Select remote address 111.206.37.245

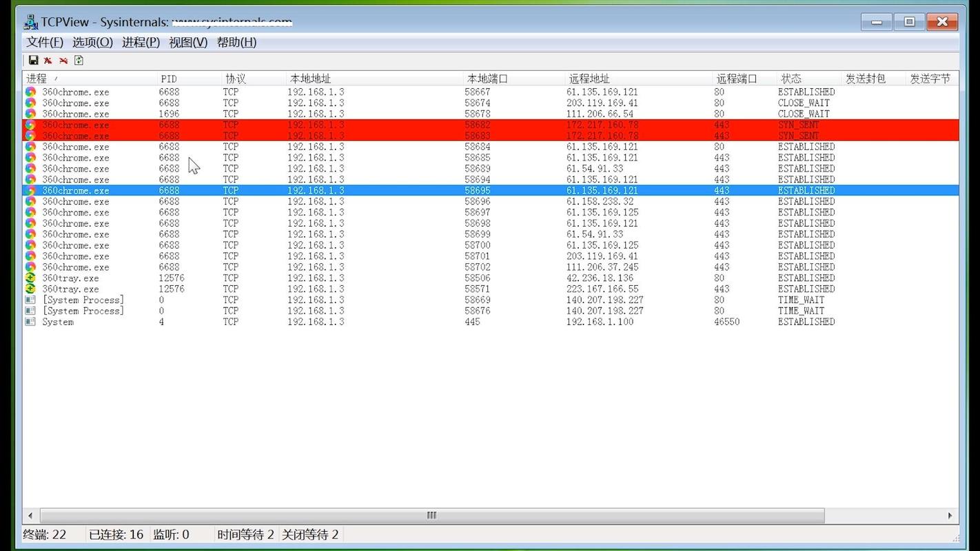pyautogui.click(x=602, y=267)
